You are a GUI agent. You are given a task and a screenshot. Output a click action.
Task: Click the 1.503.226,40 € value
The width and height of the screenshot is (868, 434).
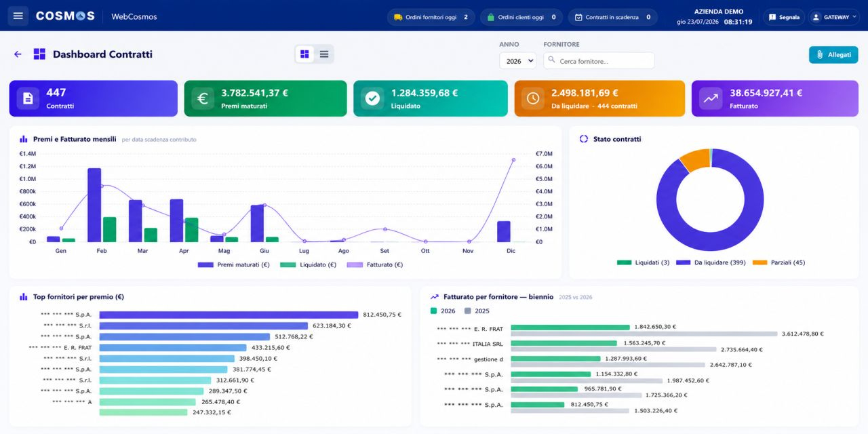coord(656,410)
